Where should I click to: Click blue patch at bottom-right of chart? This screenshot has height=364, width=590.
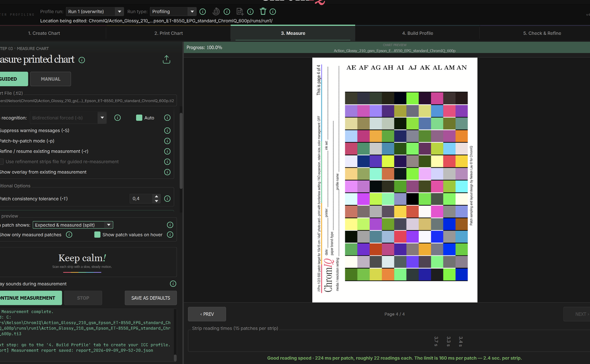pyautogui.click(x=462, y=275)
